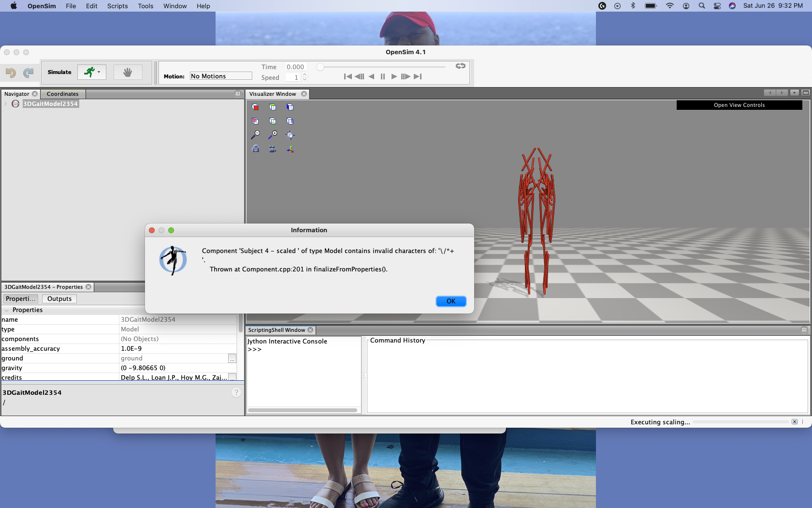Select the green top-face cube view icon
Viewport: 812px width, 508px height.
click(x=273, y=107)
